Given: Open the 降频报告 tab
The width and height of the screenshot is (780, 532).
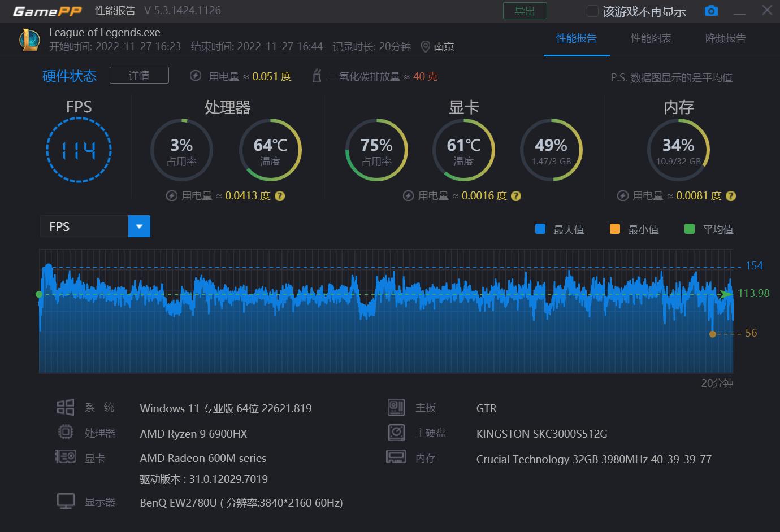Looking at the screenshot, I should tap(726, 39).
